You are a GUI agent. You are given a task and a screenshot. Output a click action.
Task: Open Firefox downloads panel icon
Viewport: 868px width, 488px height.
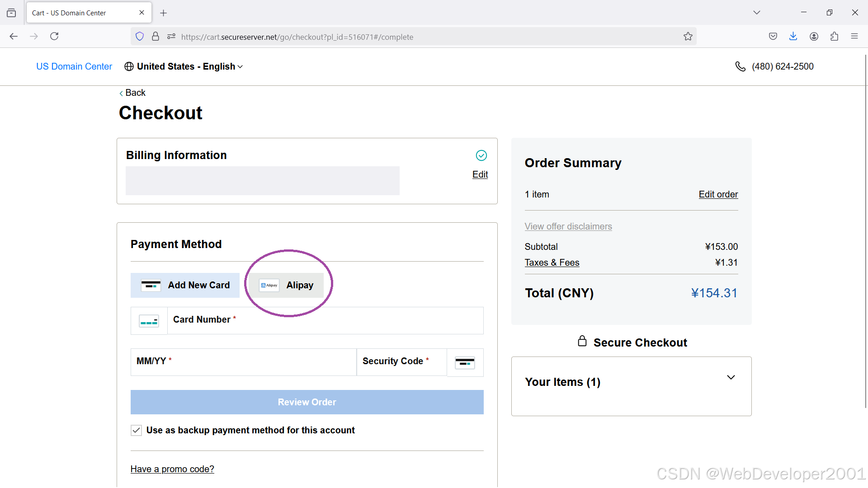point(793,37)
